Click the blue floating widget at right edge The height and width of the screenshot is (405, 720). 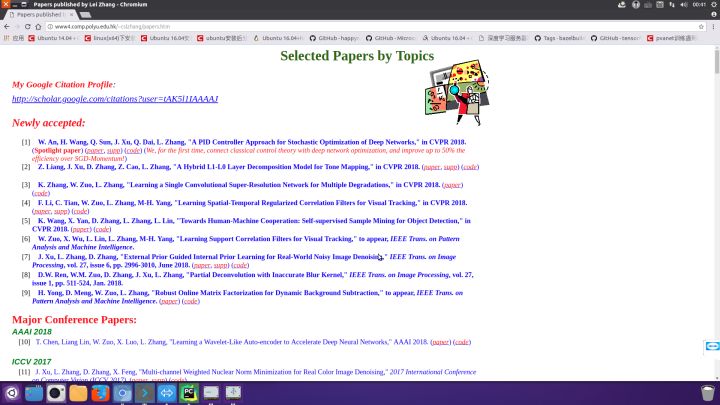point(712,346)
